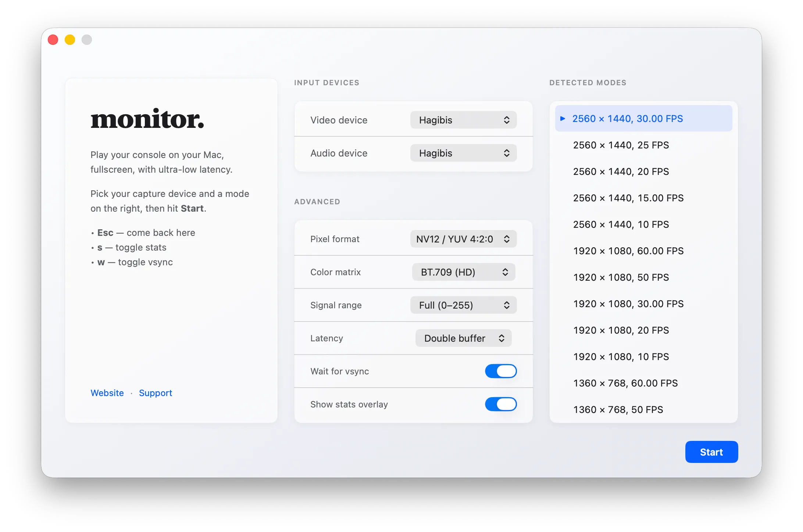Image resolution: width=803 pixels, height=532 pixels.
Task: Select 2560 × 1440, 10 FPS mode
Action: click(643, 224)
